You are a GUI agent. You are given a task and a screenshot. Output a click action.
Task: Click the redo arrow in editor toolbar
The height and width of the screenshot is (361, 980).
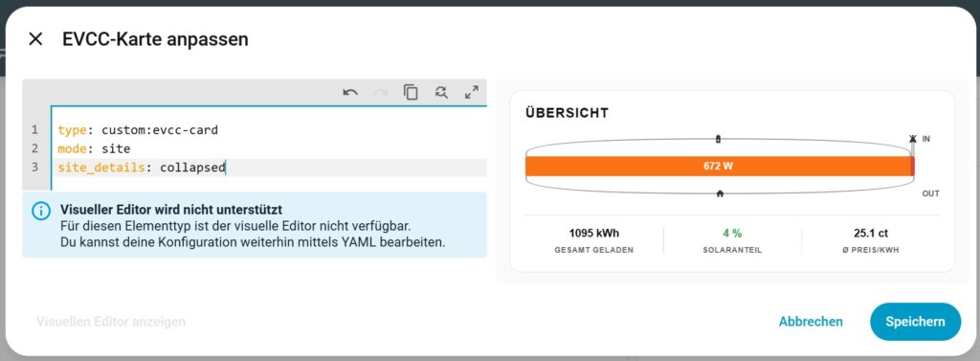pyautogui.click(x=380, y=93)
